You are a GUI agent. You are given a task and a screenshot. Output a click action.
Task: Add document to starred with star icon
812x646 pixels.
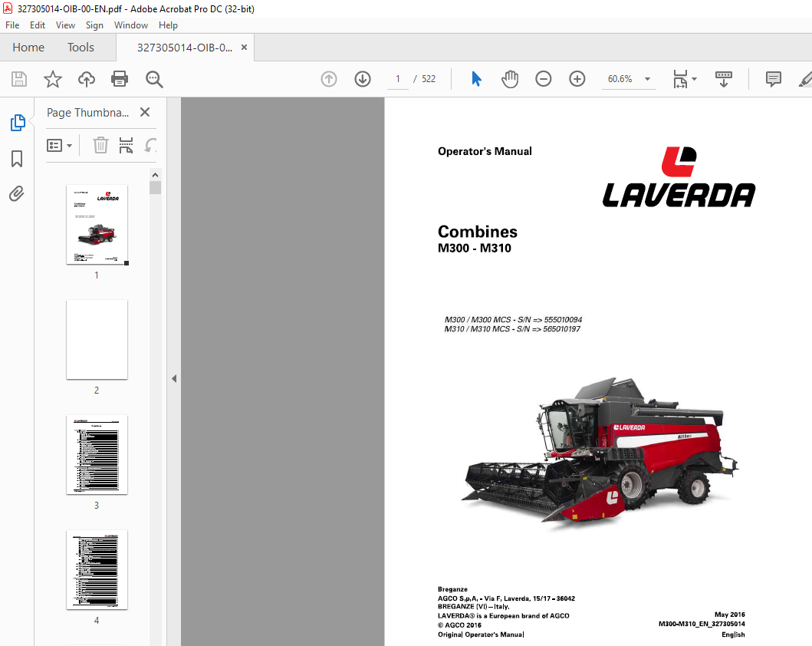[52, 79]
